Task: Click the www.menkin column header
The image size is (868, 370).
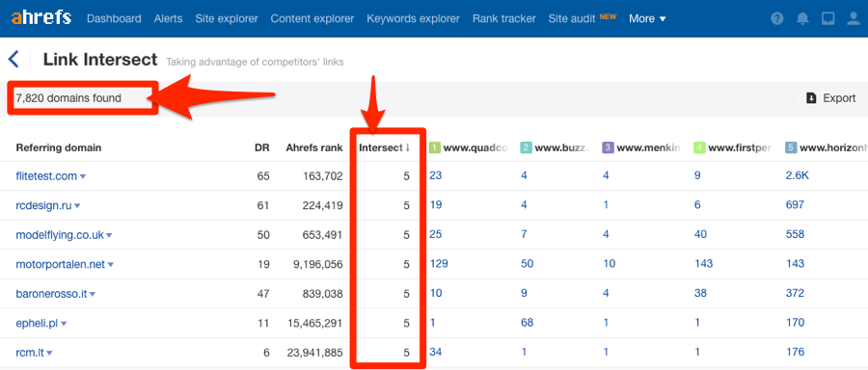Action: 648,147
